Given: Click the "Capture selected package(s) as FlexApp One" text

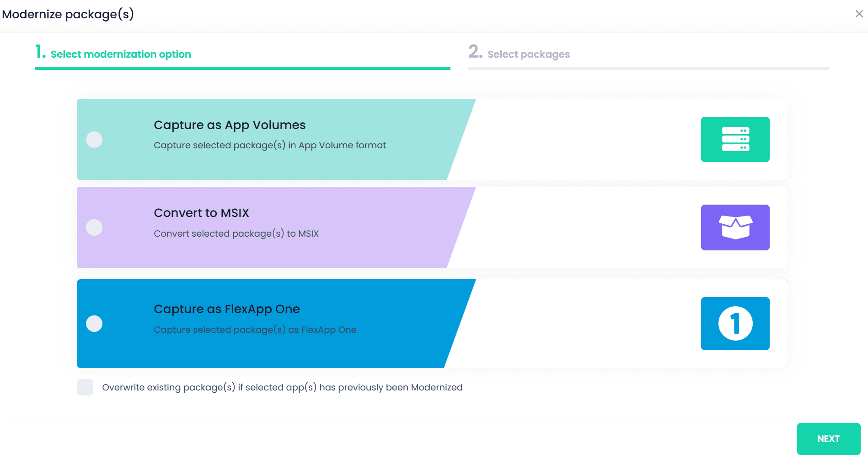Looking at the screenshot, I should pyautogui.click(x=255, y=330).
